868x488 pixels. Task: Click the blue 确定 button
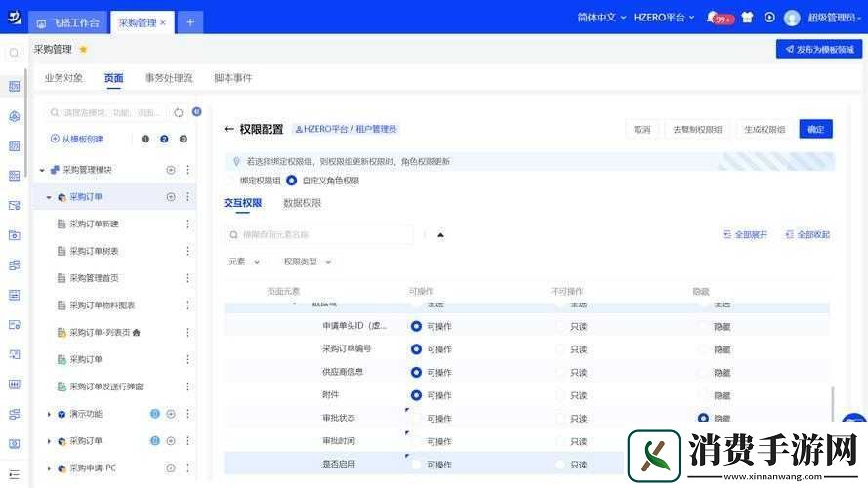(815, 129)
